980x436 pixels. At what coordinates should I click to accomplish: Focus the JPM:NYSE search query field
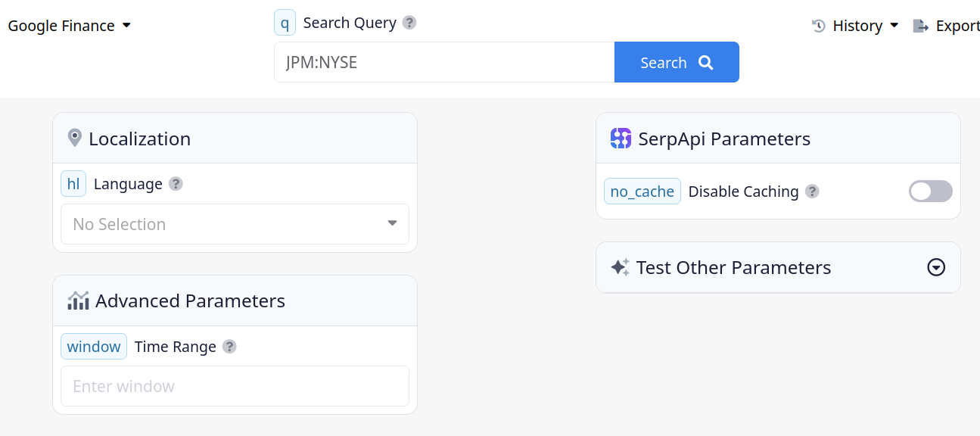(444, 62)
